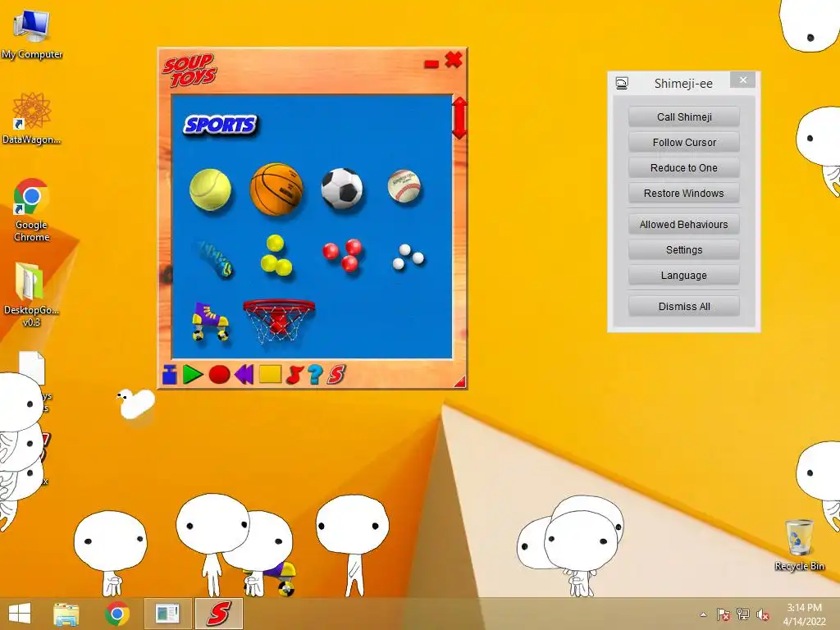
Task: Open the Windows Start button
Action: point(20,614)
